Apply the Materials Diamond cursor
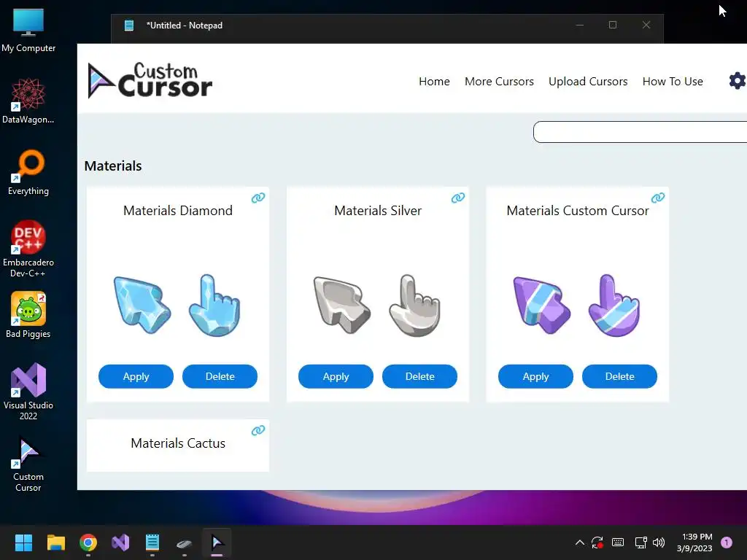Image resolution: width=747 pixels, height=560 pixels. [x=136, y=376]
